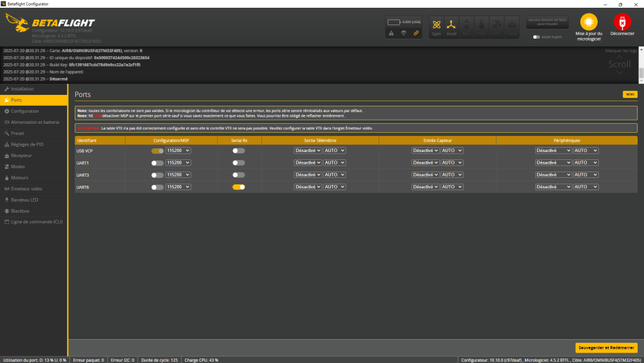The height and width of the screenshot is (363, 644).
Task: Click Sauvegarder et Redémarrer button
Action: [x=606, y=348]
